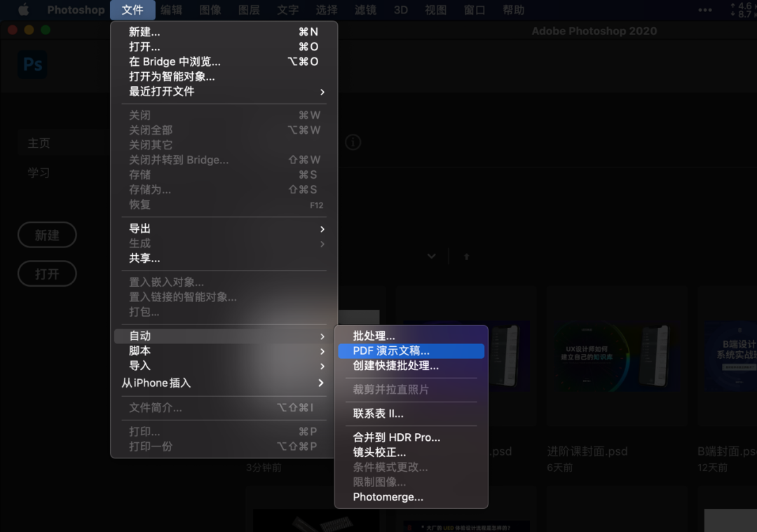Open the 图层 menu

(x=249, y=10)
